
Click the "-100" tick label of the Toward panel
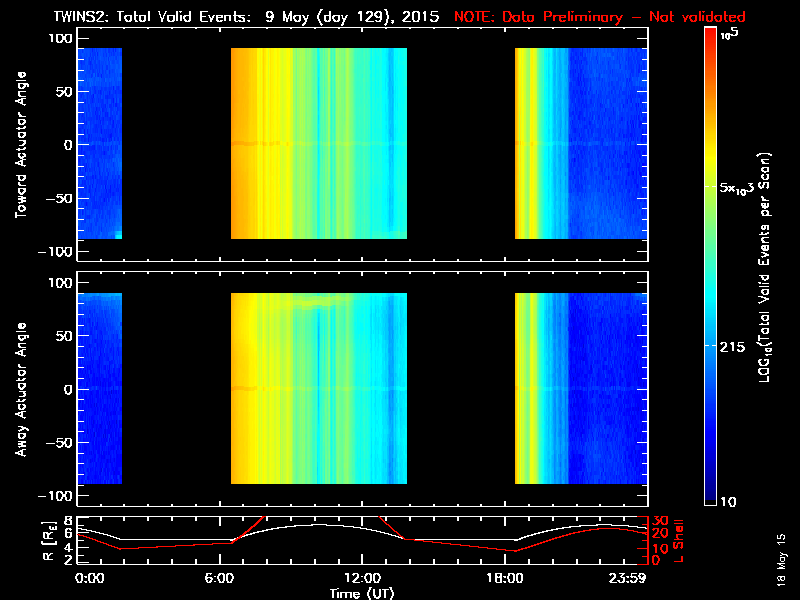pos(55,252)
